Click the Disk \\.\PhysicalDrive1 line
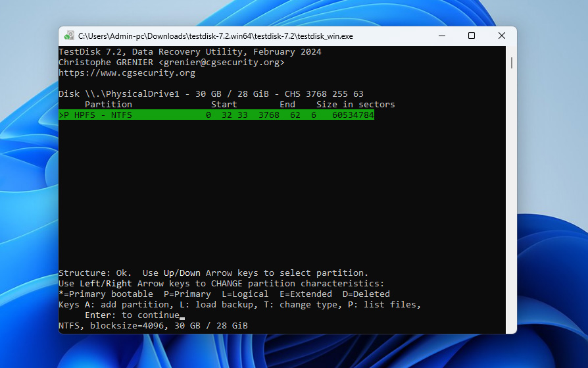The height and width of the screenshot is (368, 588). 211,94
